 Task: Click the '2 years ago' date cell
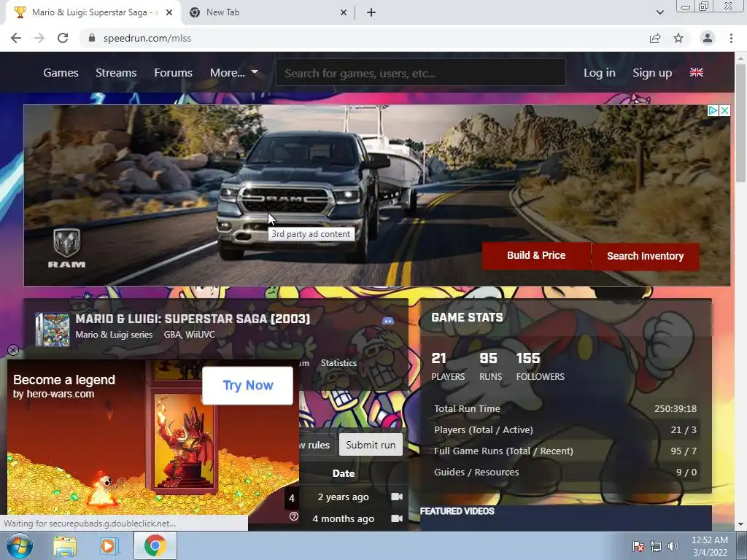[x=343, y=497]
